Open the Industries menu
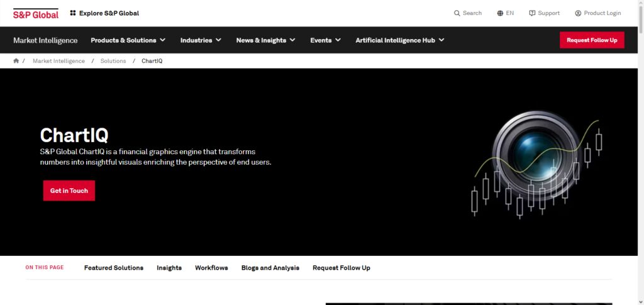The width and height of the screenshot is (644, 305). [x=196, y=40]
